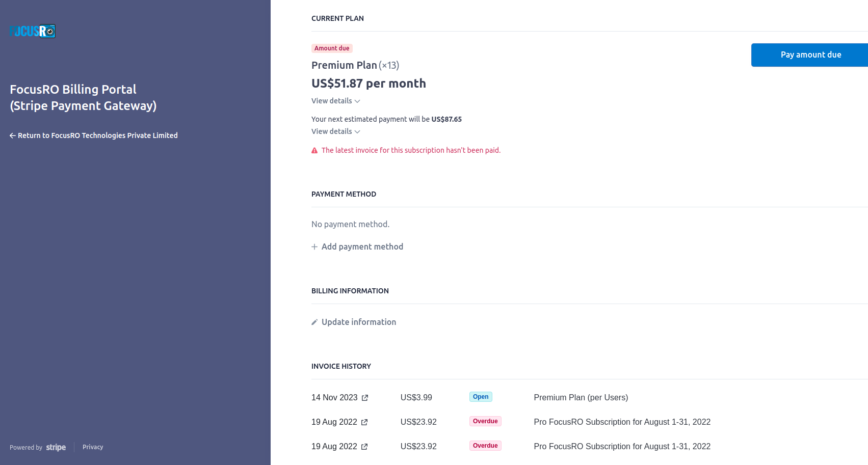Return to FocusRO Technologies Private Limited

tap(94, 135)
